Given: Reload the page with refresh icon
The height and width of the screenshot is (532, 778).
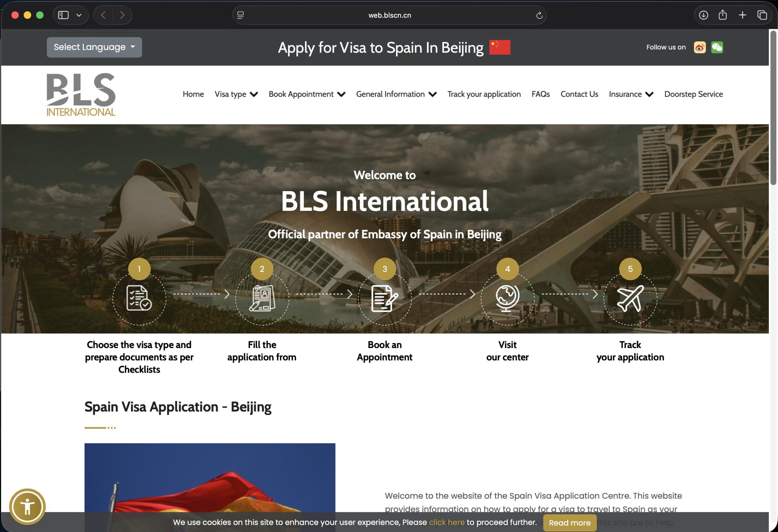Looking at the screenshot, I should tap(539, 15).
